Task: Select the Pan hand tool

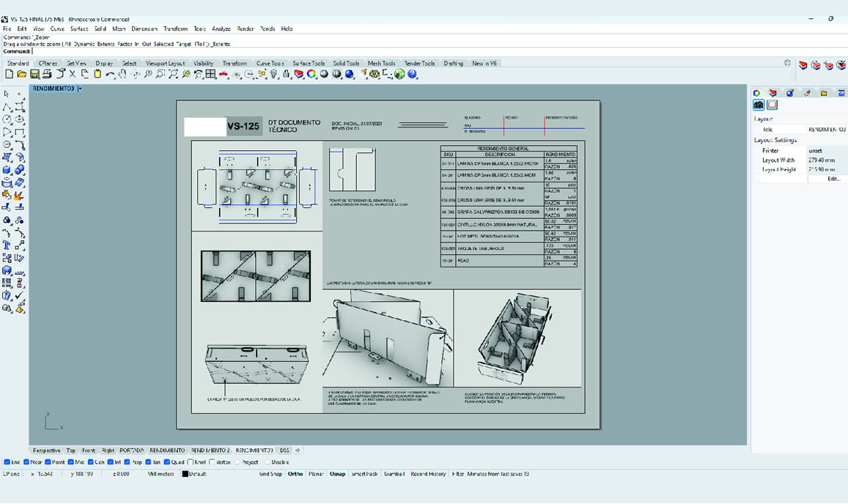Action: click(x=122, y=74)
